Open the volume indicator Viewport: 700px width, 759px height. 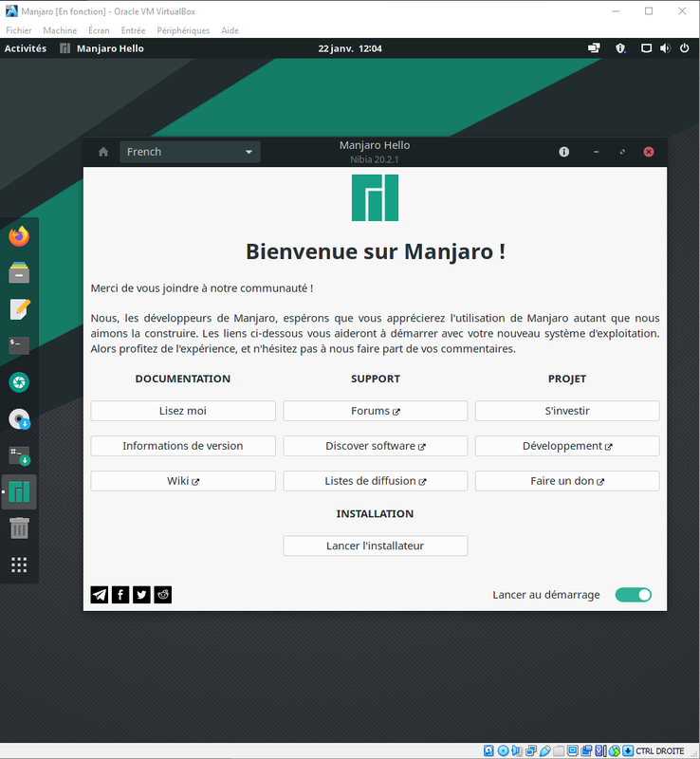(665, 48)
